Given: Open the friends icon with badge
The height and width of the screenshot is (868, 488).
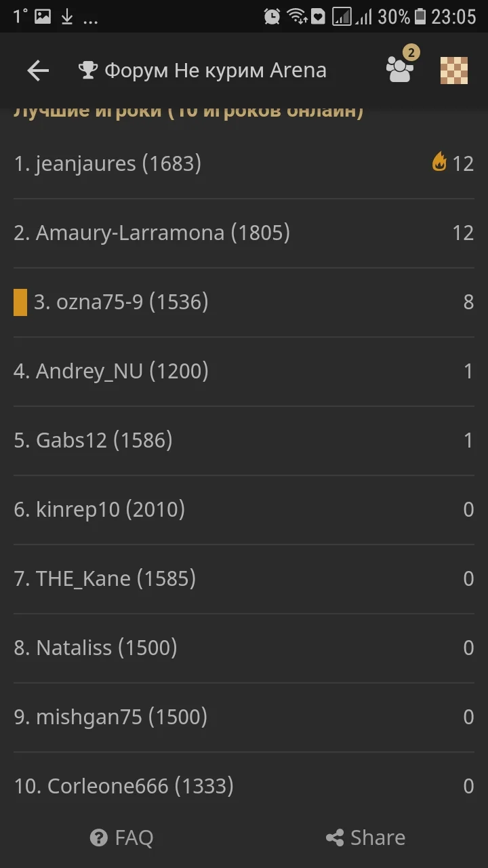Looking at the screenshot, I should 400,69.
